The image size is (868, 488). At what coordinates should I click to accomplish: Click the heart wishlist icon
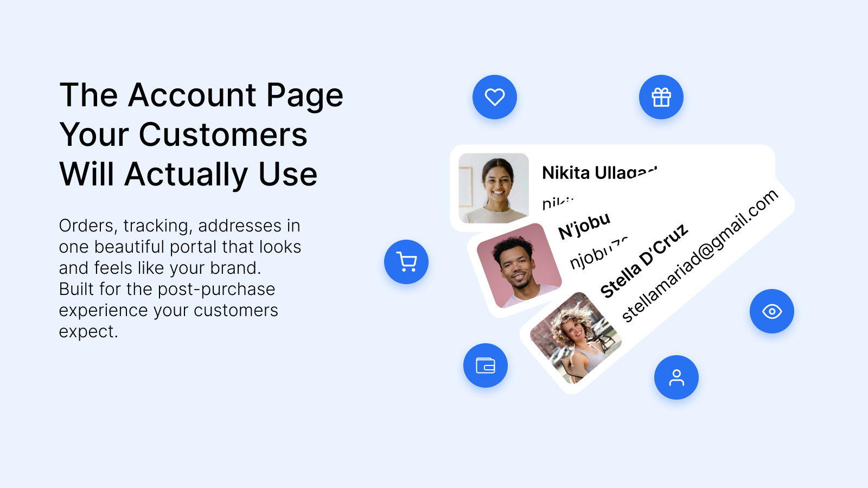pyautogui.click(x=495, y=97)
